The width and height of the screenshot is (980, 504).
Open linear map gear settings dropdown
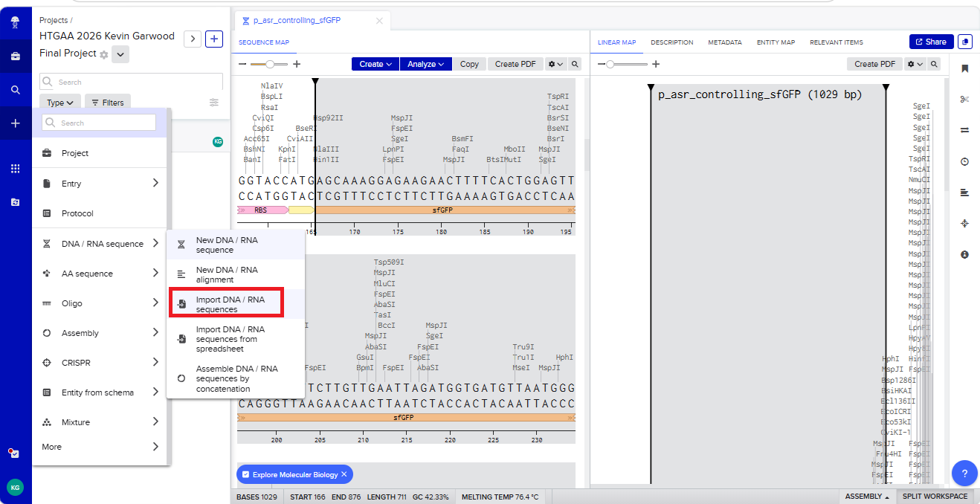(915, 64)
